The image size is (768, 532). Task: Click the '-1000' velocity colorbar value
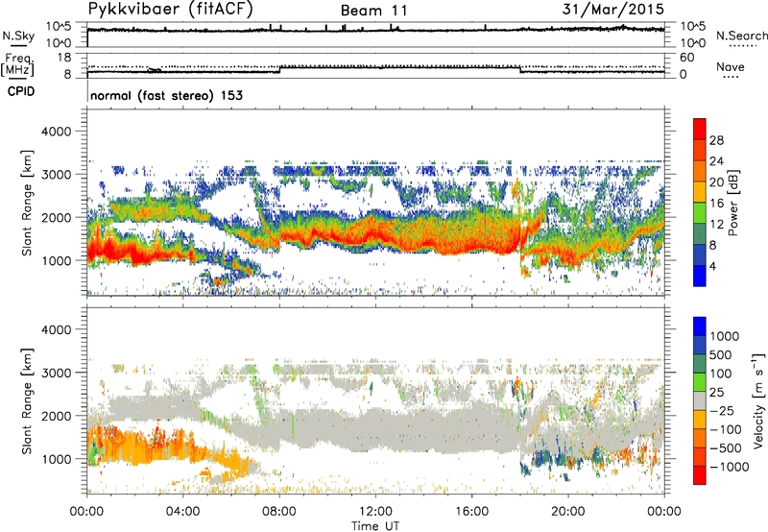click(729, 467)
